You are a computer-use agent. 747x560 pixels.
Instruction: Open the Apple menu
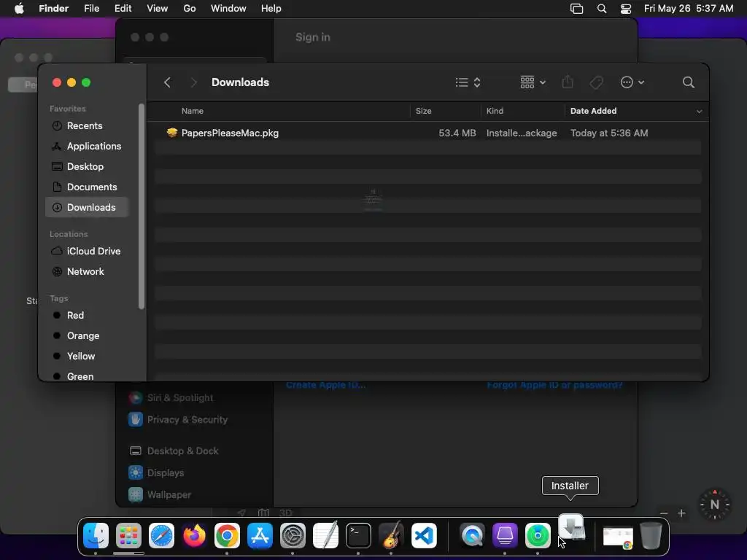click(x=19, y=9)
